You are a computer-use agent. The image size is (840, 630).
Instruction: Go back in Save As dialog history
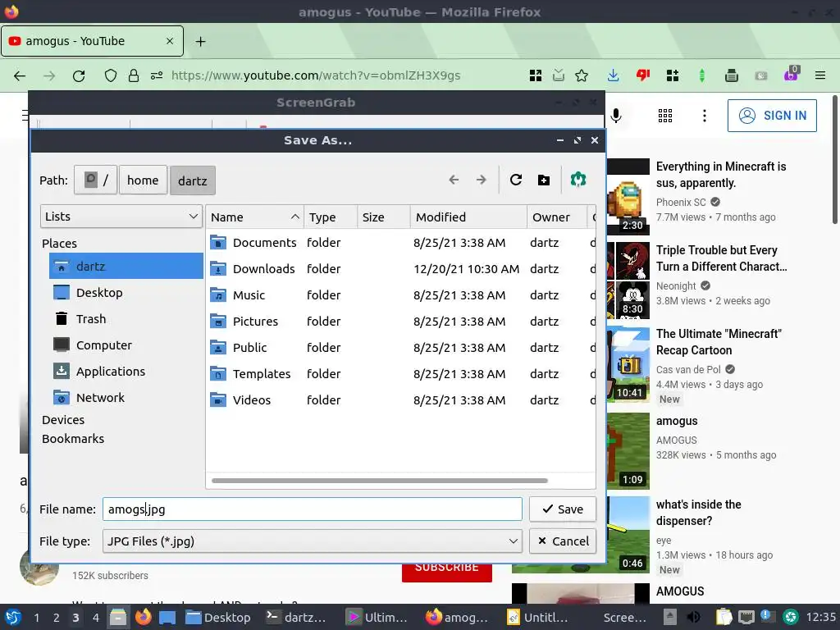(453, 180)
